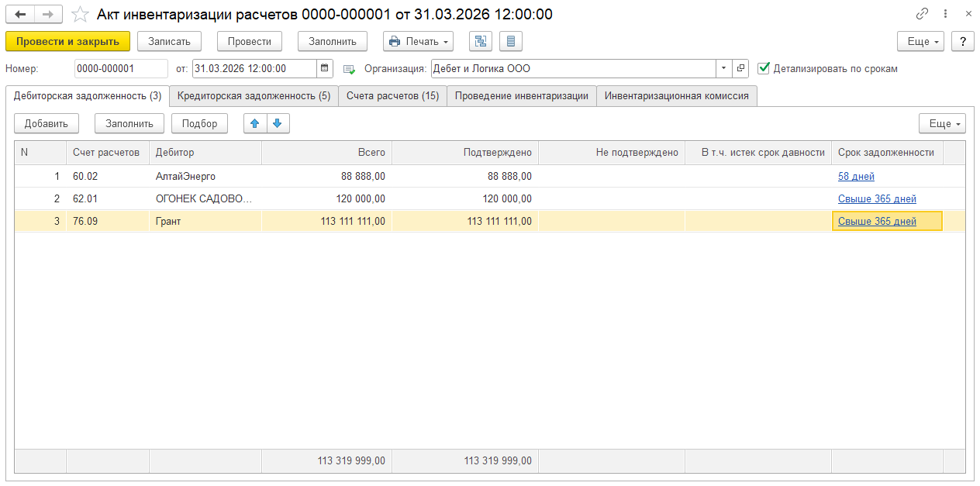Click the Номер input field
This screenshot has width=980, height=486.
point(121,68)
